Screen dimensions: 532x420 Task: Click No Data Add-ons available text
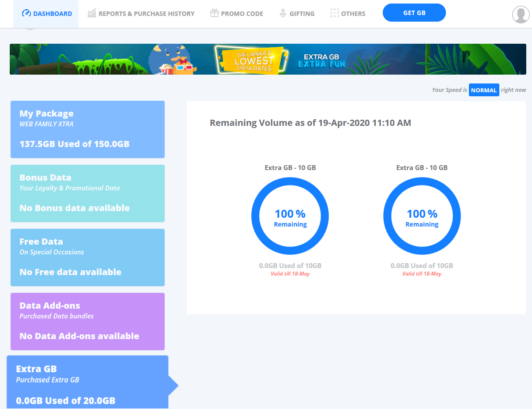coord(79,336)
